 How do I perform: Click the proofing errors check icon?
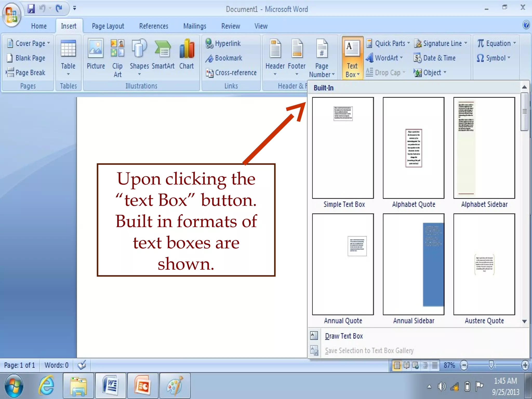coord(82,365)
